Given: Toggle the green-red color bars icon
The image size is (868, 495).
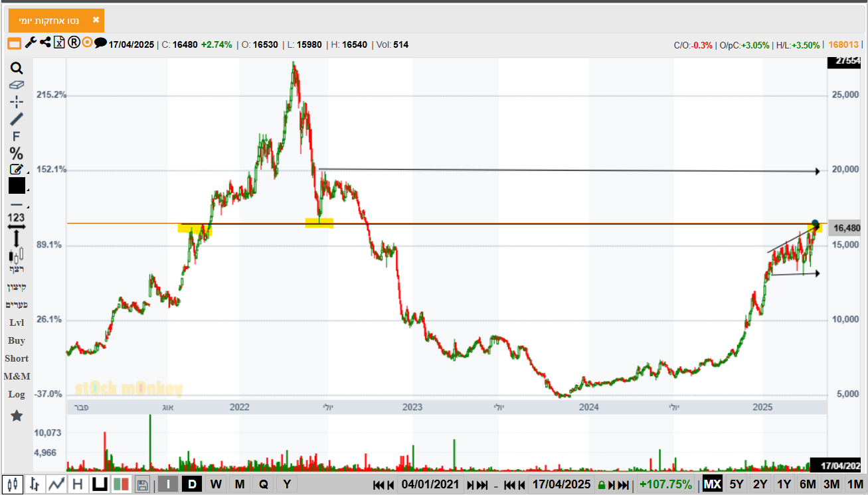Looking at the screenshot, I should [121, 484].
